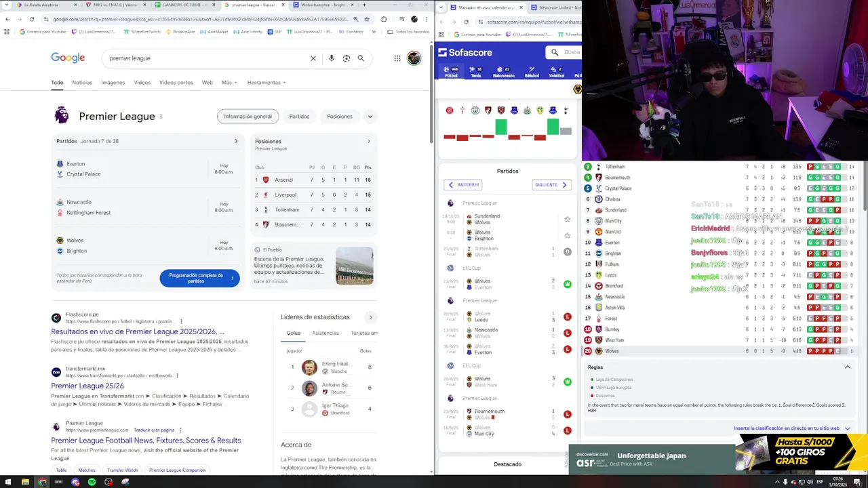Switch to the Videos search tab

pos(142,83)
